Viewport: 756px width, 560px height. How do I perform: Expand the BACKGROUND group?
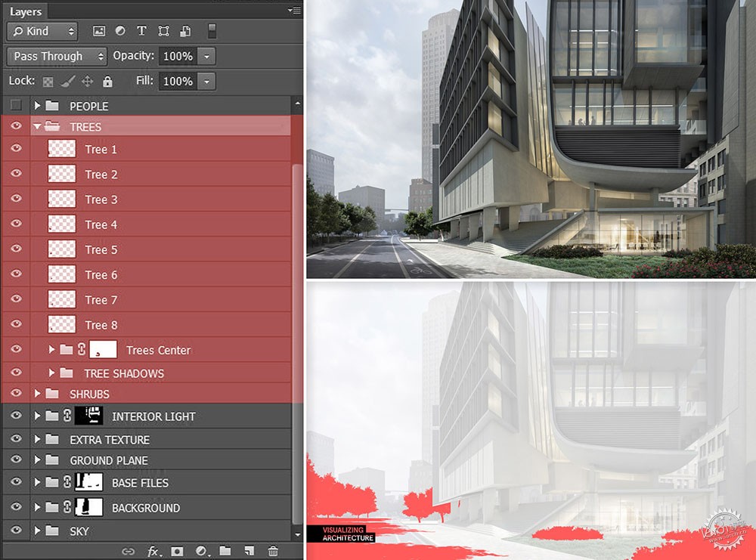point(37,507)
